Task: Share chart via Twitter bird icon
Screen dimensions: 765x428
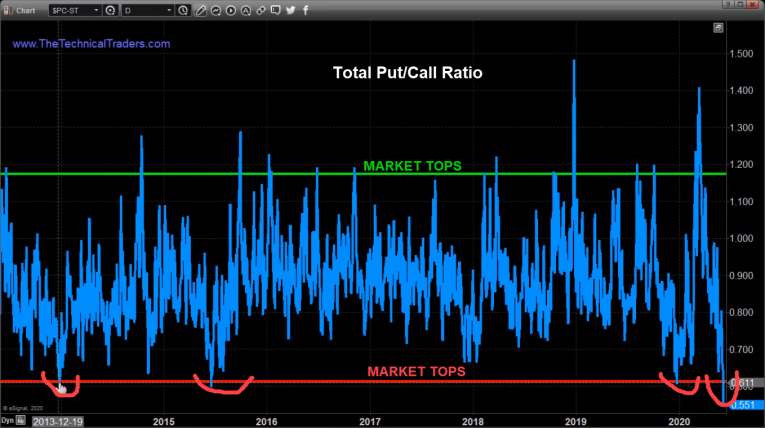Action: tap(290, 9)
